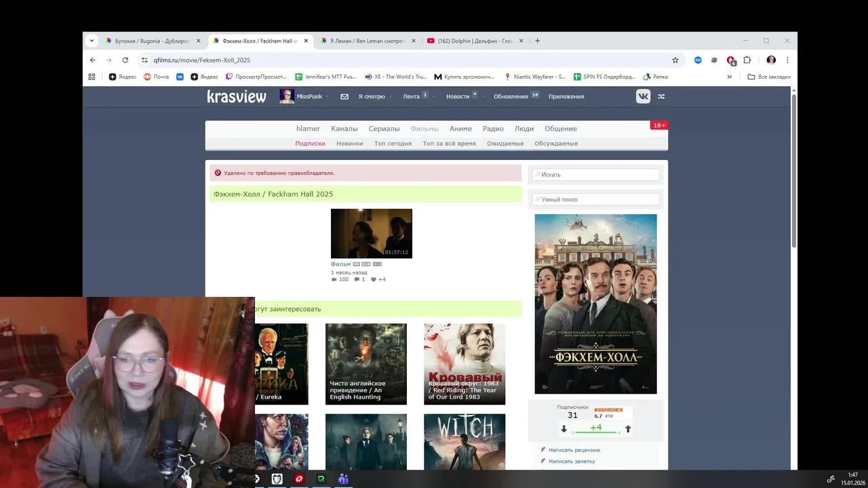Vote down with the down arrow
The height and width of the screenshot is (488, 868).
564,429
